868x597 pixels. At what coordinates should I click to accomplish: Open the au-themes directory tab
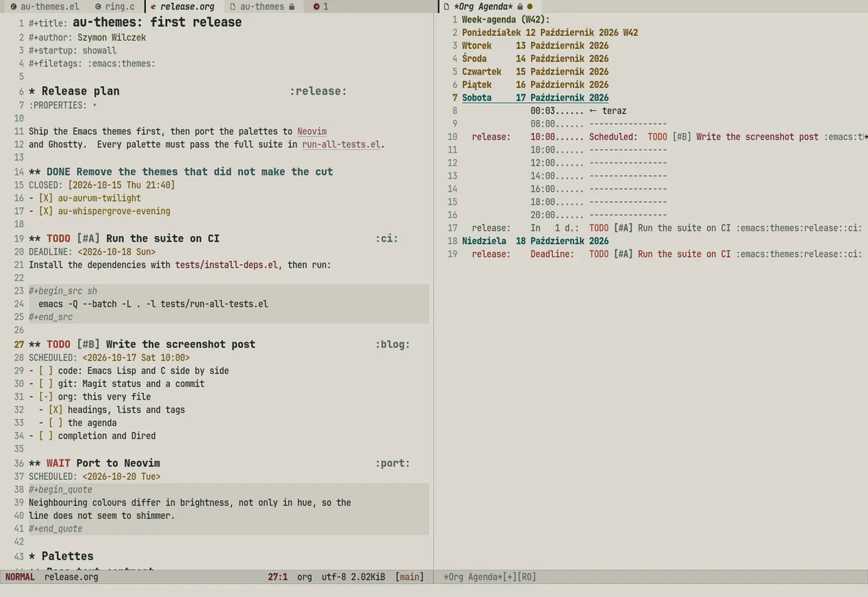pos(262,7)
